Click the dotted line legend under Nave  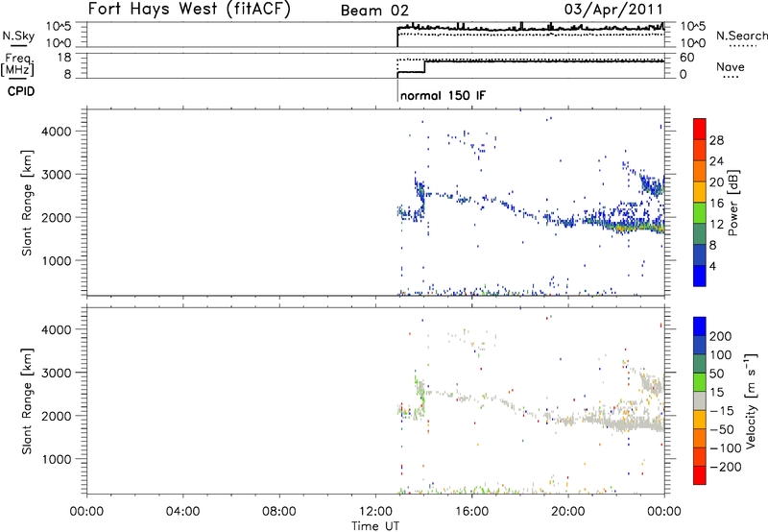pos(731,77)
